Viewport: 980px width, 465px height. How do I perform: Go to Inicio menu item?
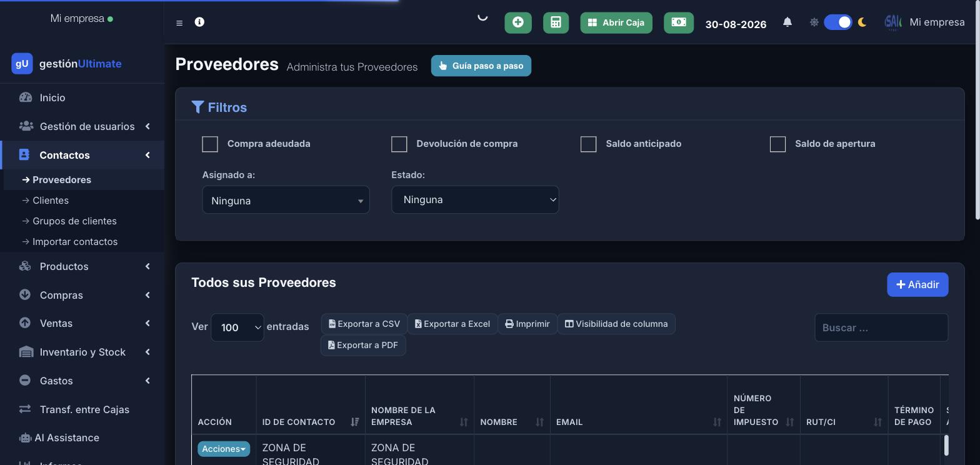coord(82,97)
